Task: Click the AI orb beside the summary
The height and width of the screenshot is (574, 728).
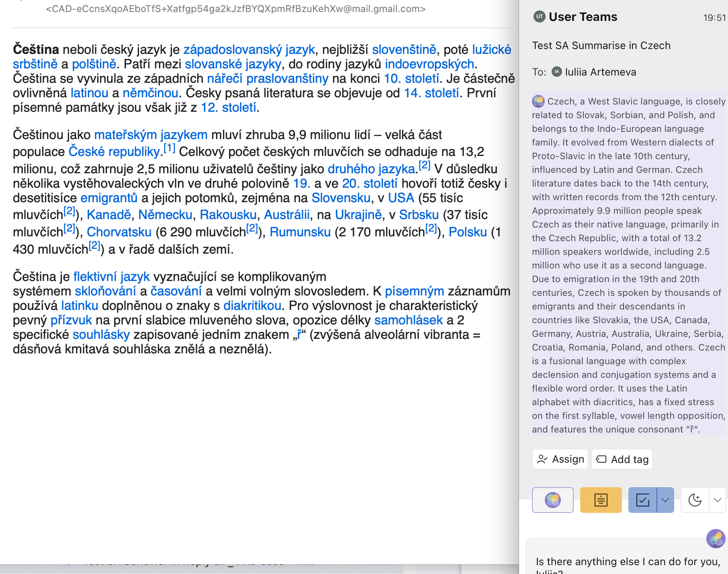Action: (538, 101)
